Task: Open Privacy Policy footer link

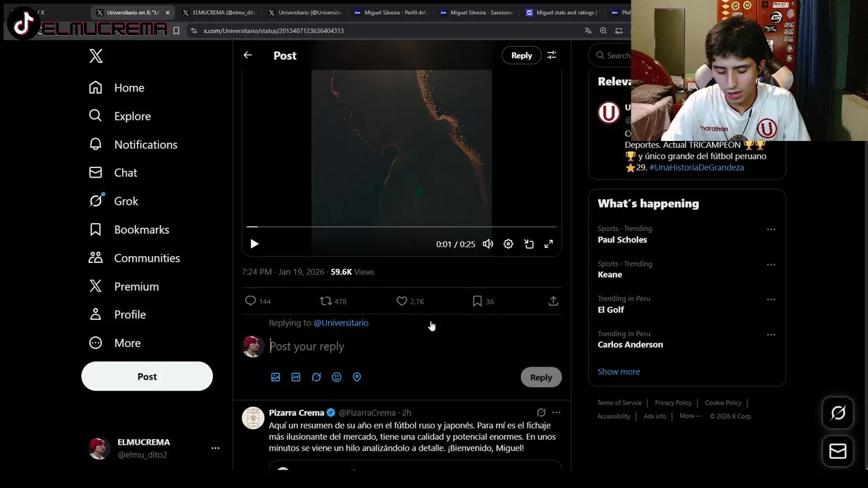Action: pos(673,403)
